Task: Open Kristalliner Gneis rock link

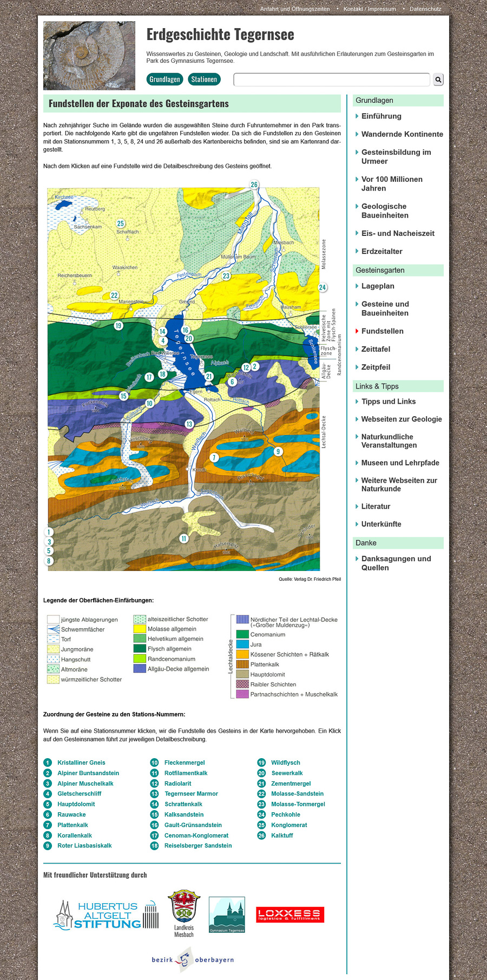Action: (x=81, y=762)
